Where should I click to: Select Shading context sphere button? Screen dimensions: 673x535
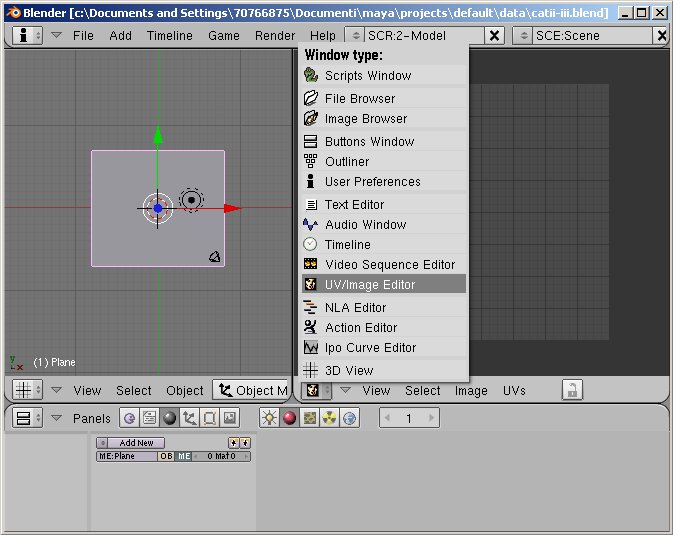click(x=170, y=418)
